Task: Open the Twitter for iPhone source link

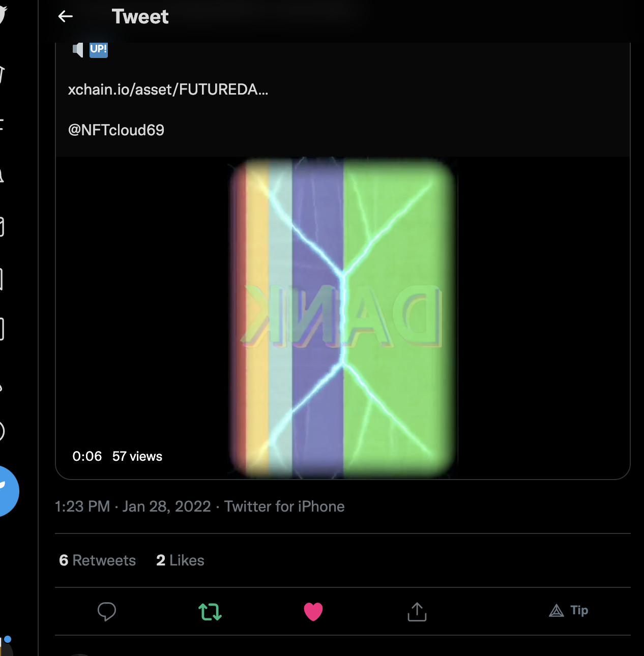Action: coord(284,506)
